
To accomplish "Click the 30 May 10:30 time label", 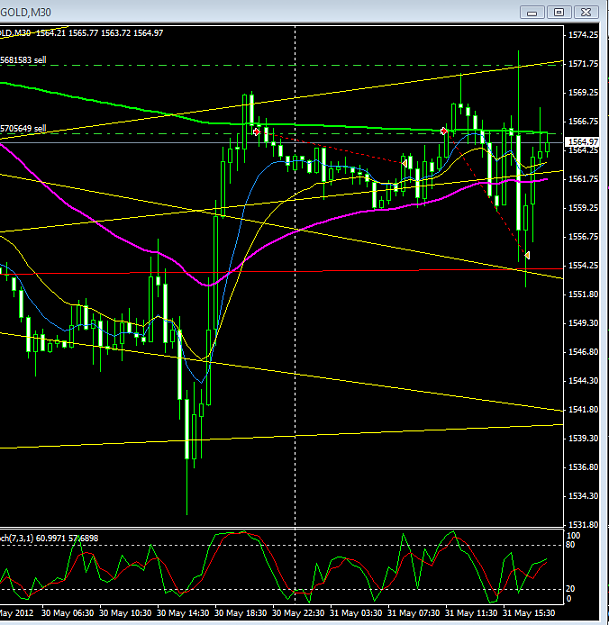I will tap(125, 613).
